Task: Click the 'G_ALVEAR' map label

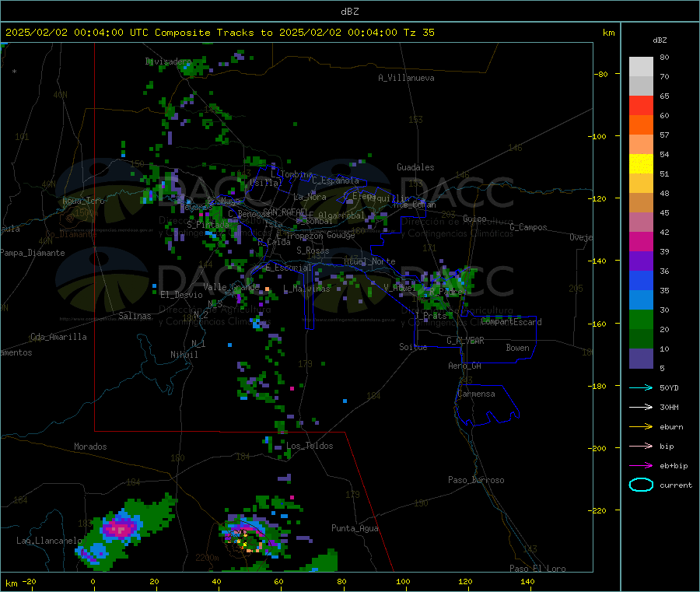Action: (465, 341)
